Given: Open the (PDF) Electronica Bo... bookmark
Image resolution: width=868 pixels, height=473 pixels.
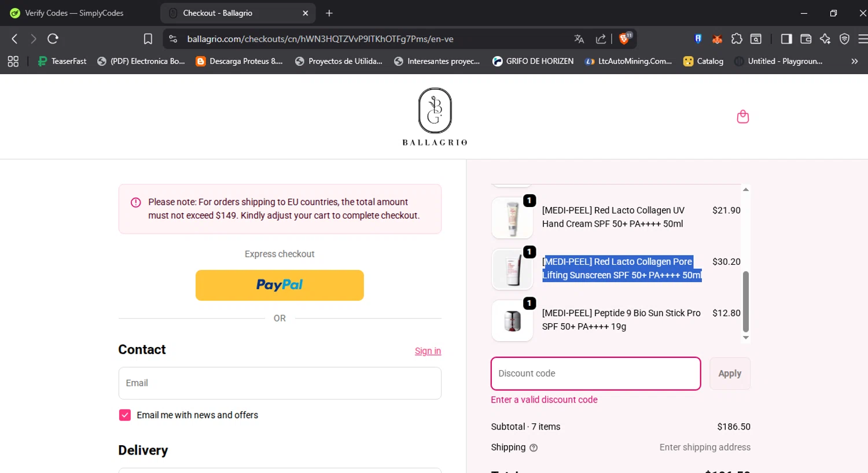Looking at the screenshot, I should pyautogui.click(x=141, y=61).
